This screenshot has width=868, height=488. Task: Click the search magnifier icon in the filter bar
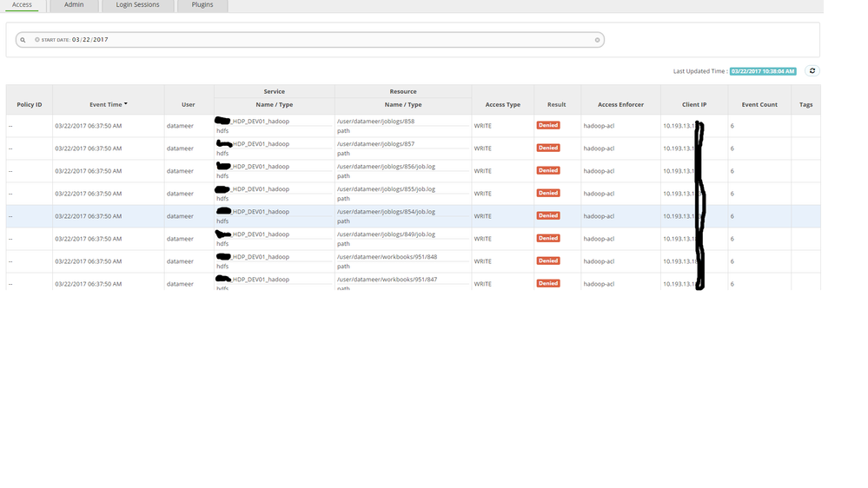click(x=23, y=40)
